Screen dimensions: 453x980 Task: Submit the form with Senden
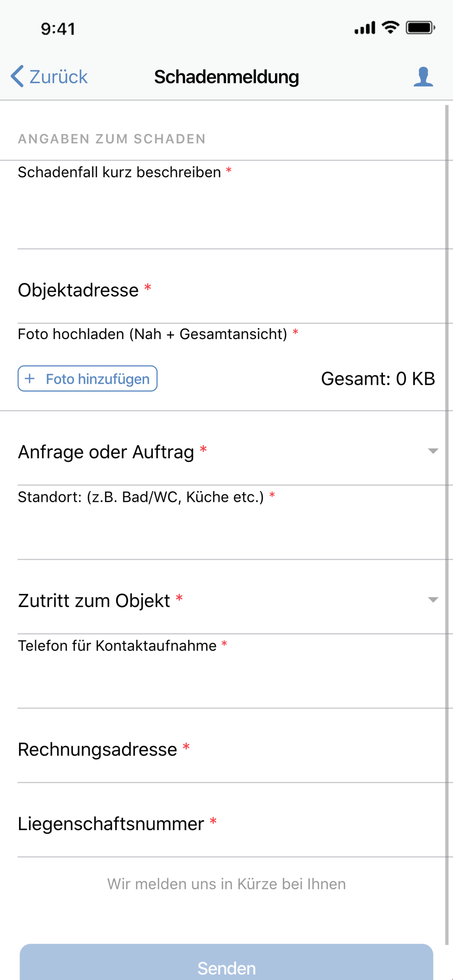coord(226,965)
